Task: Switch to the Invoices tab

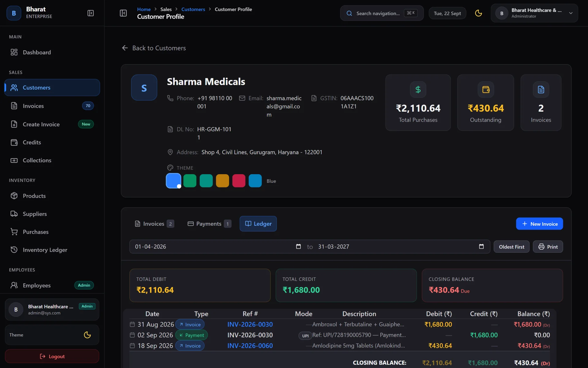Action: point(154,224)
